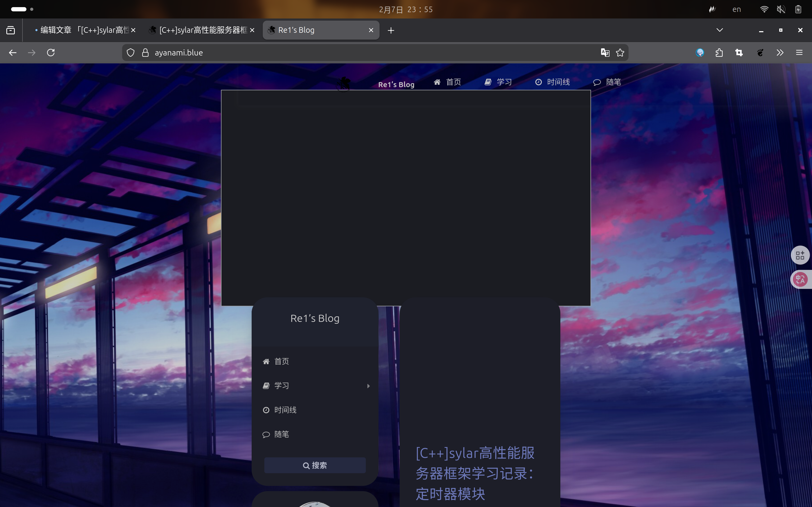Open the sylar 定时器模块 article link
The width and height of the screenshot is (812, 507).
point(475,473)
